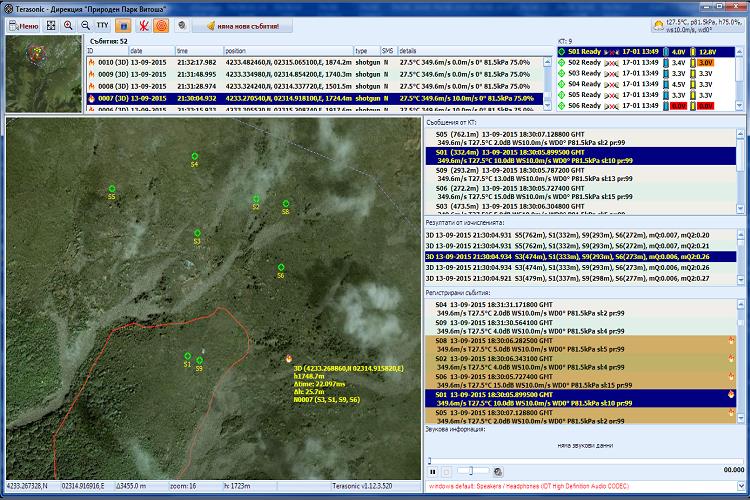The image size is (750, 500).
Task: Click the station list scroll-up arrow
Action: point(739,52)
